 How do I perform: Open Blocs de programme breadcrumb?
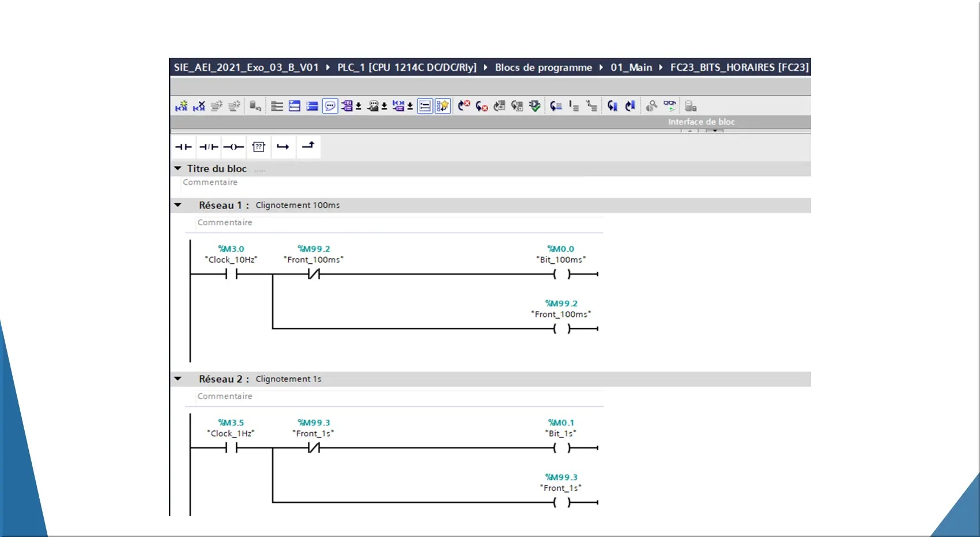click(x=544, y=67)
